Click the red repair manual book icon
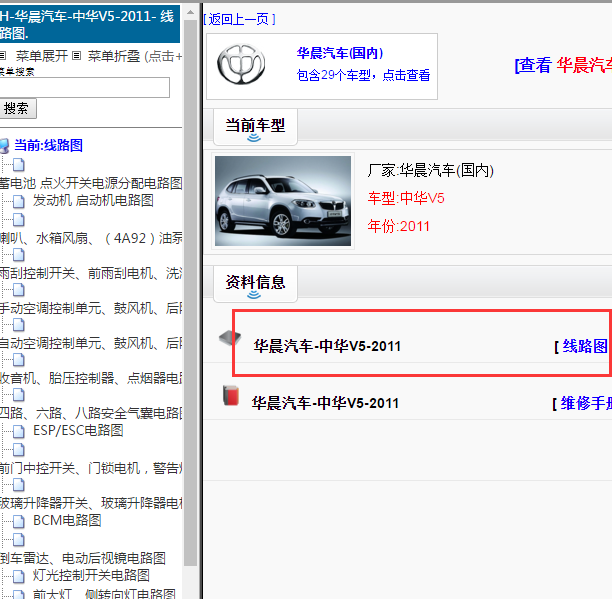 (x=231, y=396)
